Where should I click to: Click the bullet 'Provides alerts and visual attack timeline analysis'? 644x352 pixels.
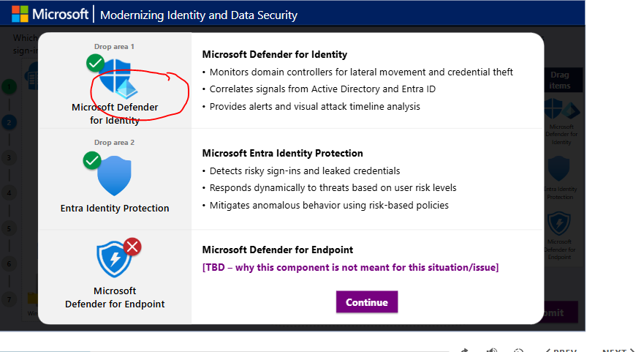click(314, 107)
